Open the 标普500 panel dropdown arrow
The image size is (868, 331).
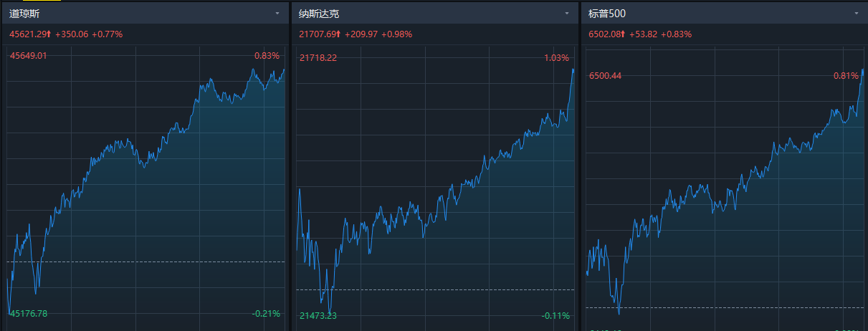(x=856, y=14)
